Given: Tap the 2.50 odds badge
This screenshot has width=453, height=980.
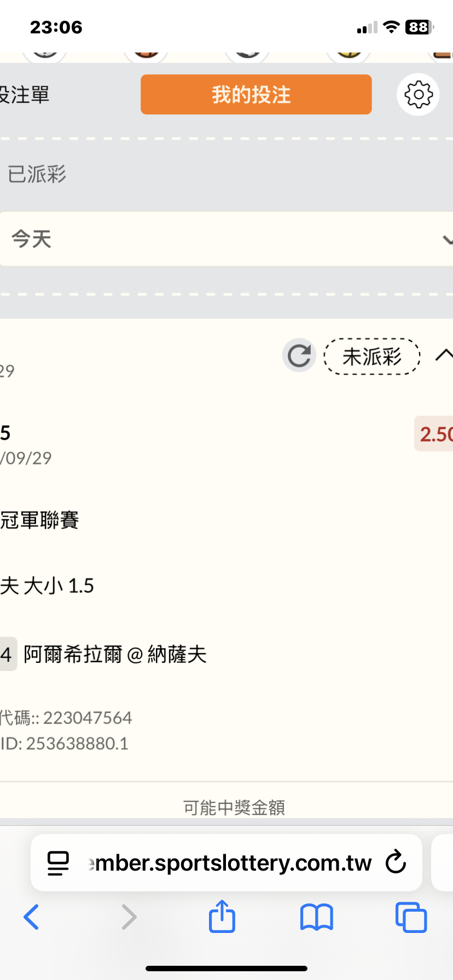Looking at the screenshot, I should pos(435,434).
